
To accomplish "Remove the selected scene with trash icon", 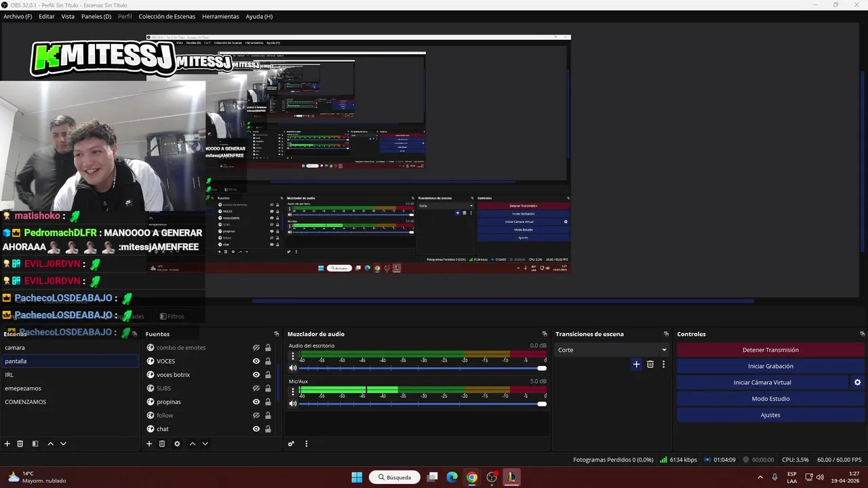I will pos(20,444).
